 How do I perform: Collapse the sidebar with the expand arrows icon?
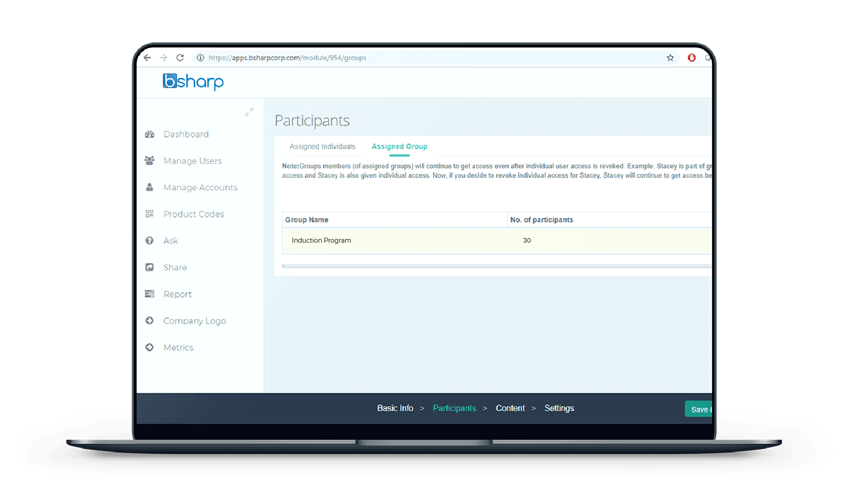click(x=249, y=112)
